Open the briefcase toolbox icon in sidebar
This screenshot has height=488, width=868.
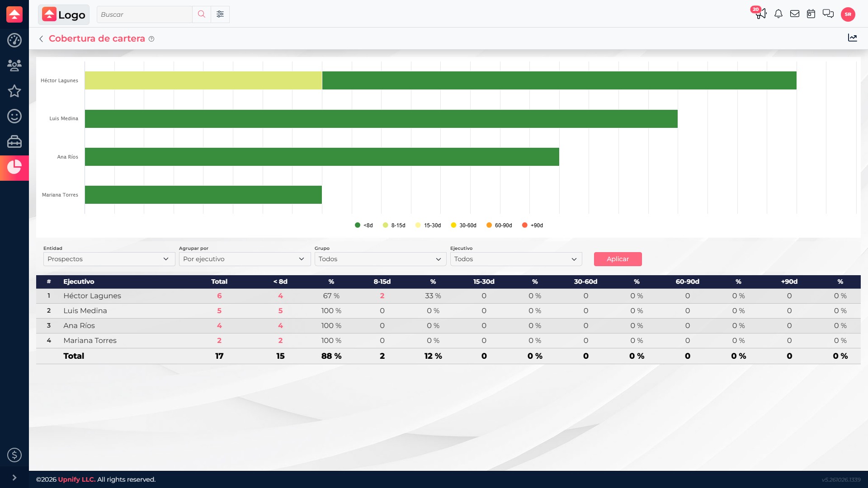coord(14,141)
